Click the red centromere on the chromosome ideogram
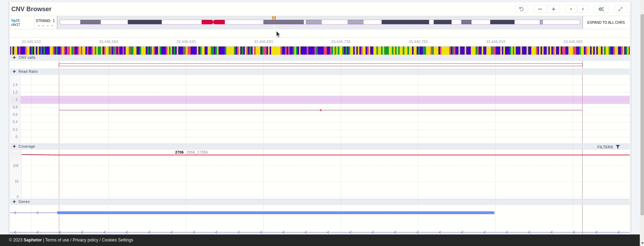The height and width of the screenshot is (246, 644). coord(213,22)
